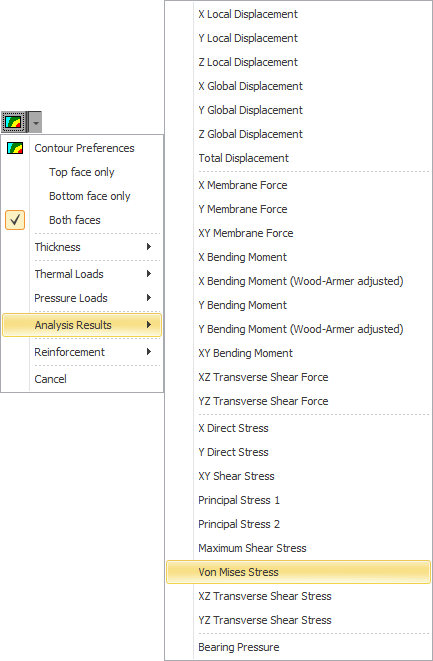Toggle the Both faces checkmark

click(x=15, y=220)
